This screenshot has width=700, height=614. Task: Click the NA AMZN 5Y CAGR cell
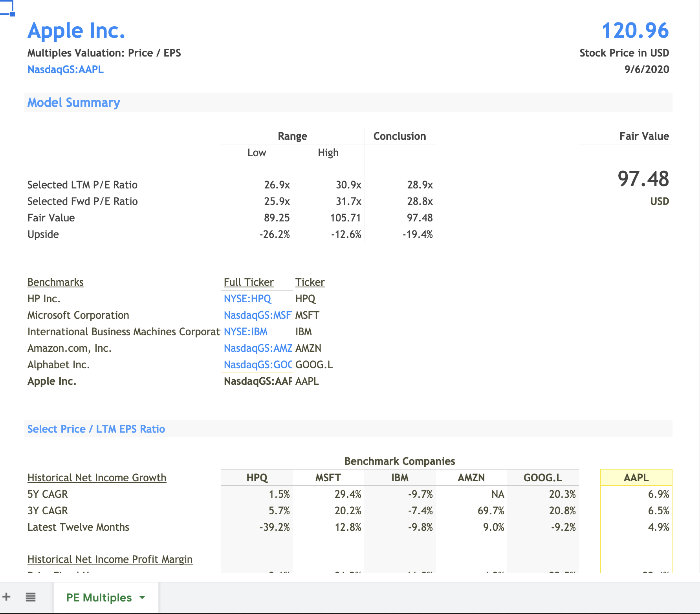click(x=498, y=494)
